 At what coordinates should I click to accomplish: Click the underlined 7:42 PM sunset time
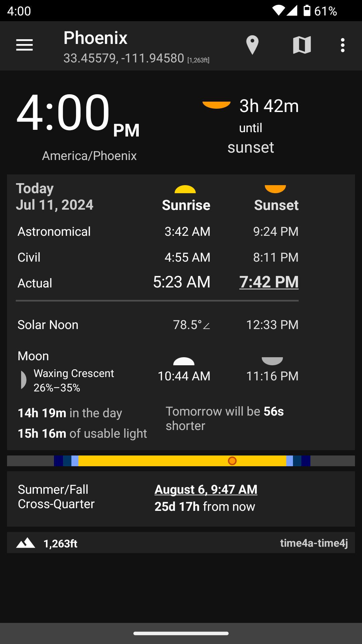point(269,282)
